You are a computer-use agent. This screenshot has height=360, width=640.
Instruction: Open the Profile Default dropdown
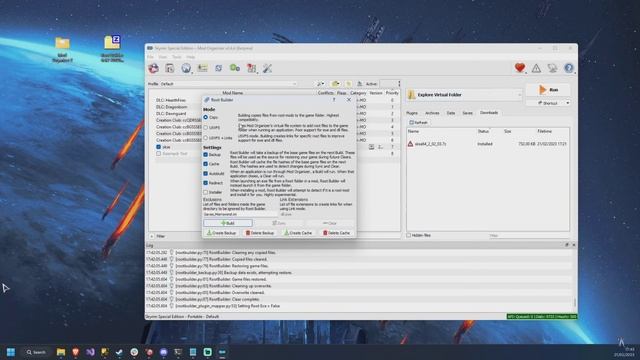point(228,84)
